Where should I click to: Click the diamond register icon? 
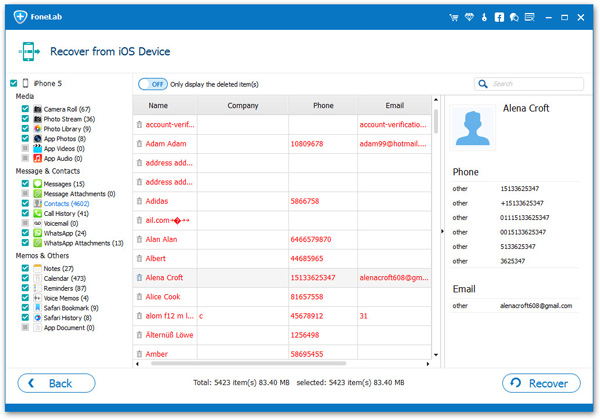(469, 17)
